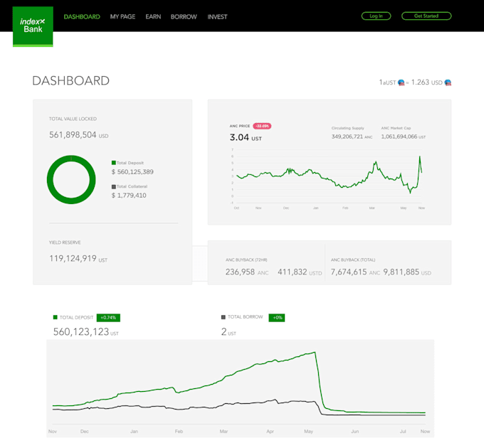Click the red ANC price change badge
This screenshot has width=484, height=448.
coord(262,126)
